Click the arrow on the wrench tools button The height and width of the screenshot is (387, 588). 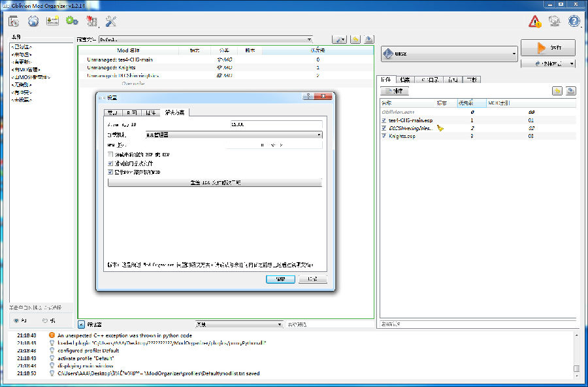344,39
